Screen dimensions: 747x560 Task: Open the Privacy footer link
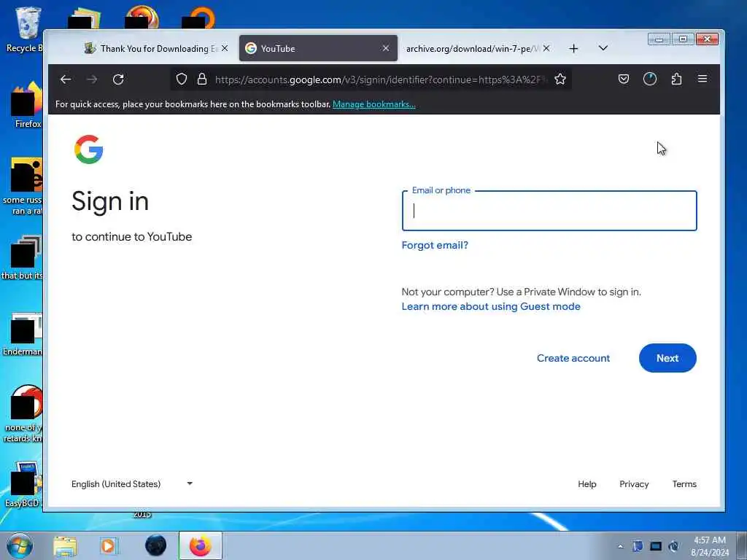point(634,484)
